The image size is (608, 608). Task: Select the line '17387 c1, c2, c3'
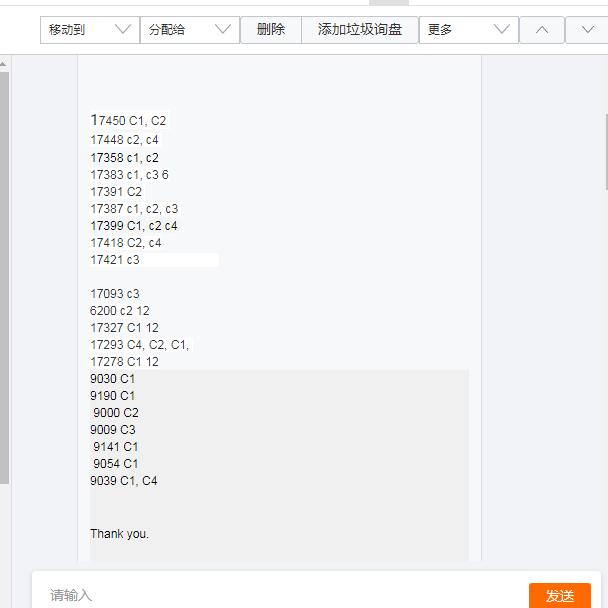(134, 209)
